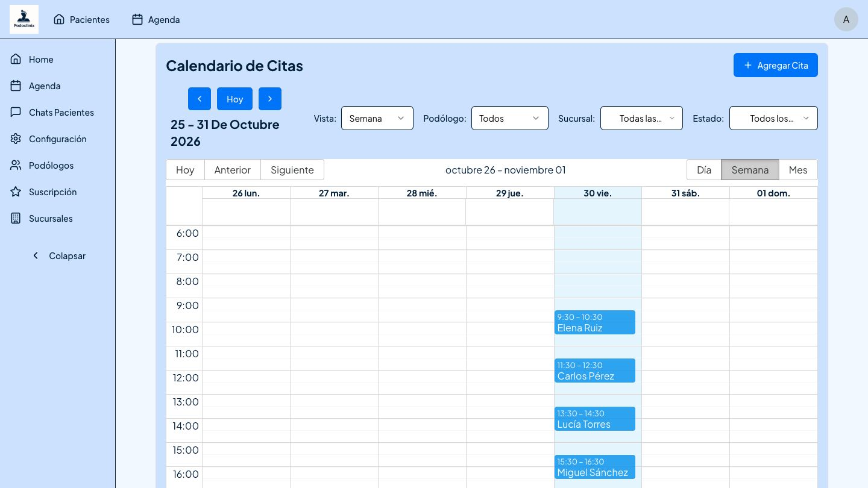The image size is (868, 488).
Task: Go to next week with right chevron
Action: [x=270, y=99]
